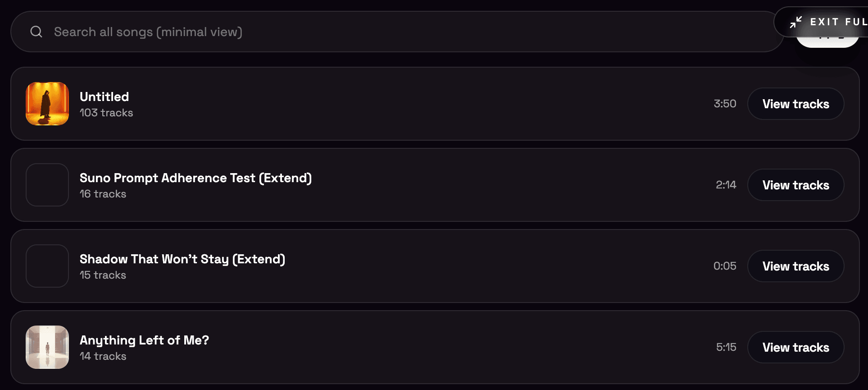View tracks for Suno Prompt Adherence Test
The image size is (868, 390).
coord(795,185)
